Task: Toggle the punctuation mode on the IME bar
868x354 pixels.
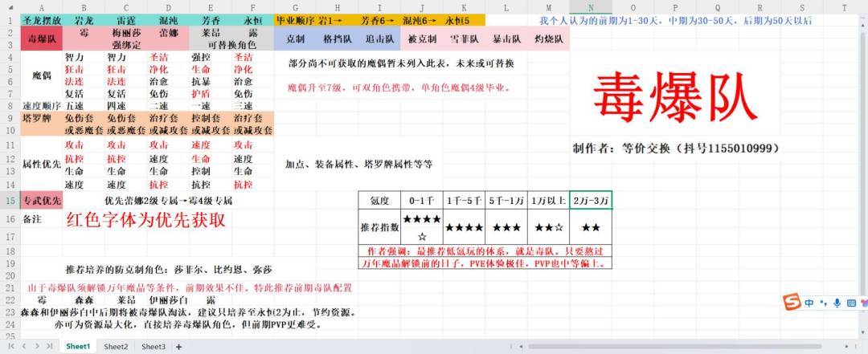Action: pyautogui.click(x=823, y=303)
